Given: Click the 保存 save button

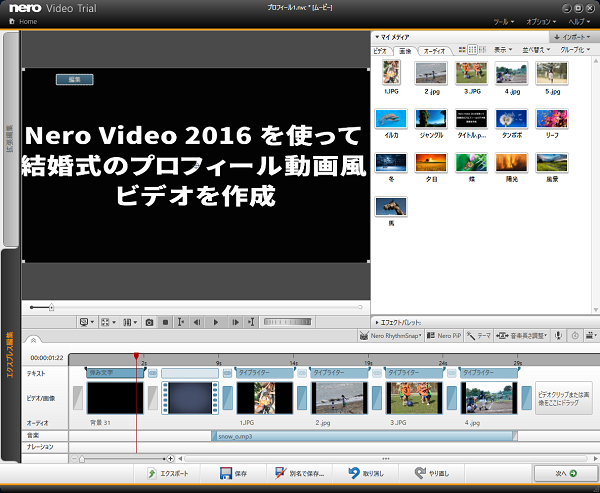Looking at the screenshot, I should (233, 473).
